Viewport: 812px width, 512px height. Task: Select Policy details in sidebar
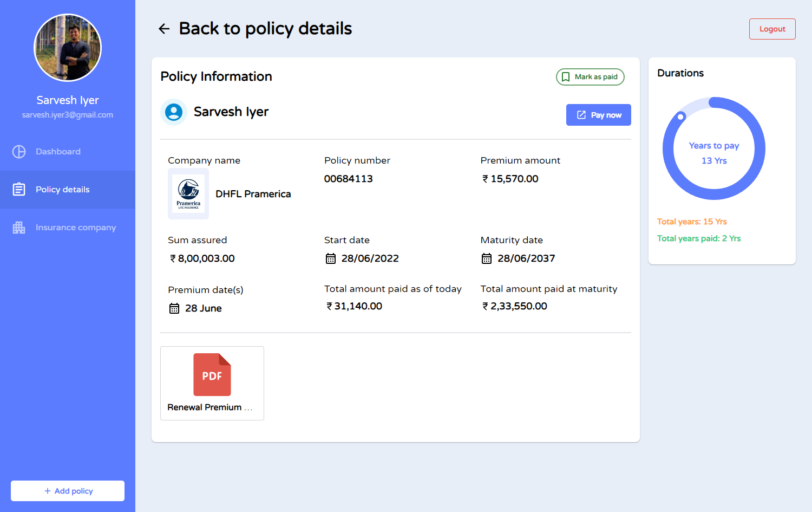tap(63, 190)
